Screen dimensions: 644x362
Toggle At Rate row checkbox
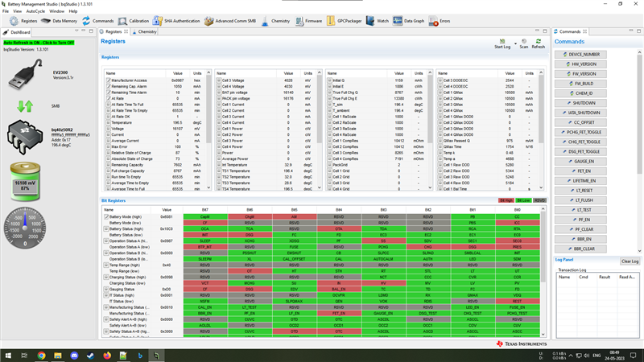click(109, 98)
